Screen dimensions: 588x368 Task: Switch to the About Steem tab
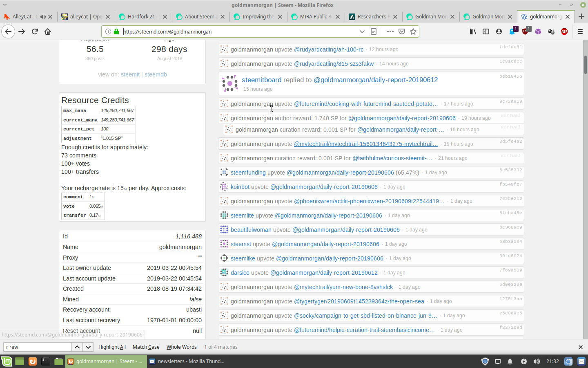200,16
